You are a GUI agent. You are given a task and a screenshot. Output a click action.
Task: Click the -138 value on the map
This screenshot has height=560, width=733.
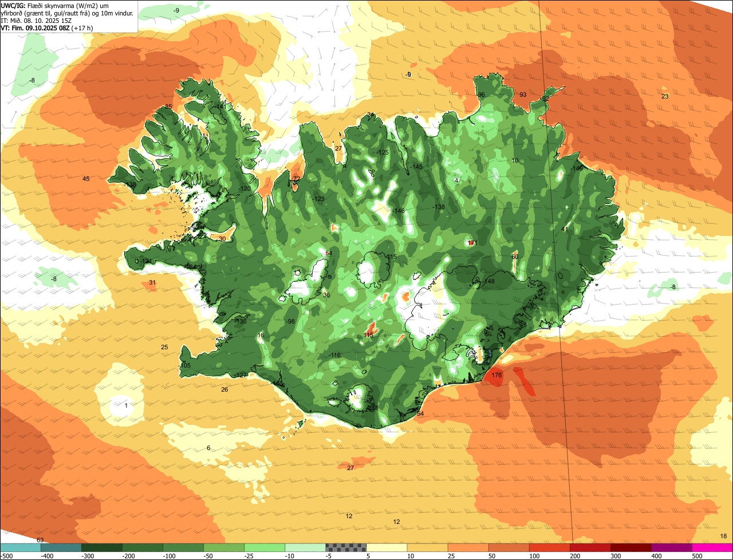439,207
